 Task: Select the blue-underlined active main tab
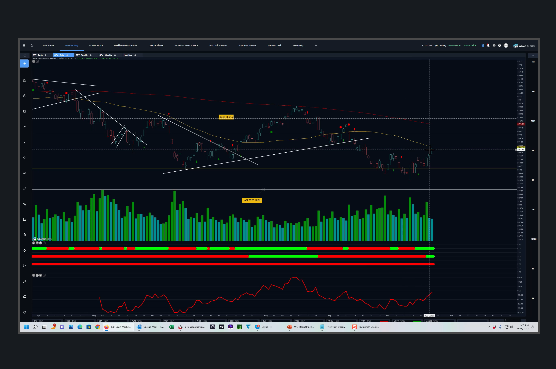point(71,45)
